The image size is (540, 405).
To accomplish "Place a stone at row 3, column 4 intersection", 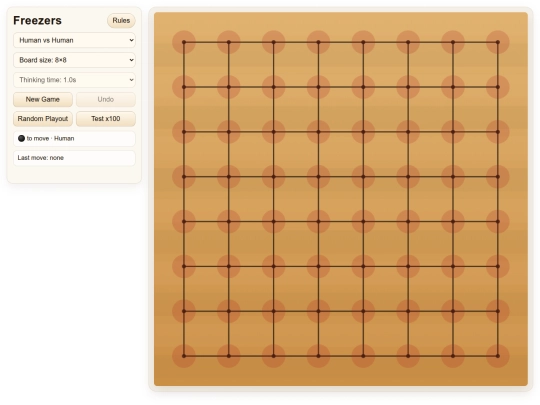I will pyautogui.click(x=318, y=132).
